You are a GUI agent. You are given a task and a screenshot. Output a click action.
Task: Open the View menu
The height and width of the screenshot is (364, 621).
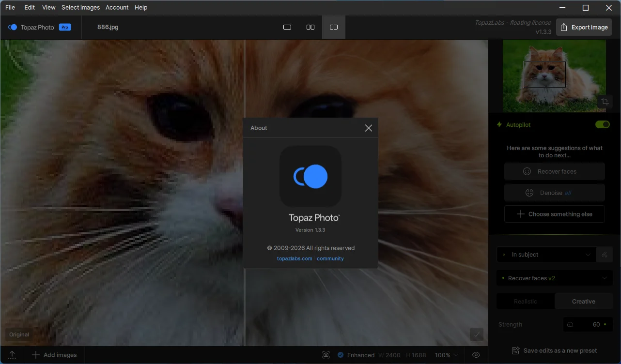click(x=49, y=7)
